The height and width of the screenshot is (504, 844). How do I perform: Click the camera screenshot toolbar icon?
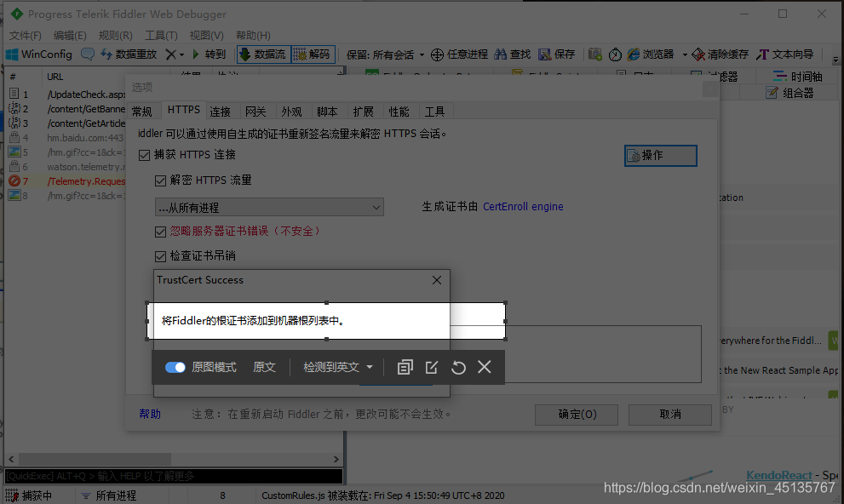click(594, 54)
